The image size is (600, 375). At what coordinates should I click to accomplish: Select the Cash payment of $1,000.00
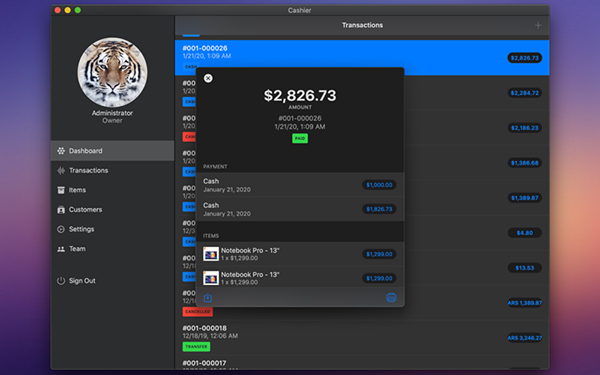click(x=300, y=185)
